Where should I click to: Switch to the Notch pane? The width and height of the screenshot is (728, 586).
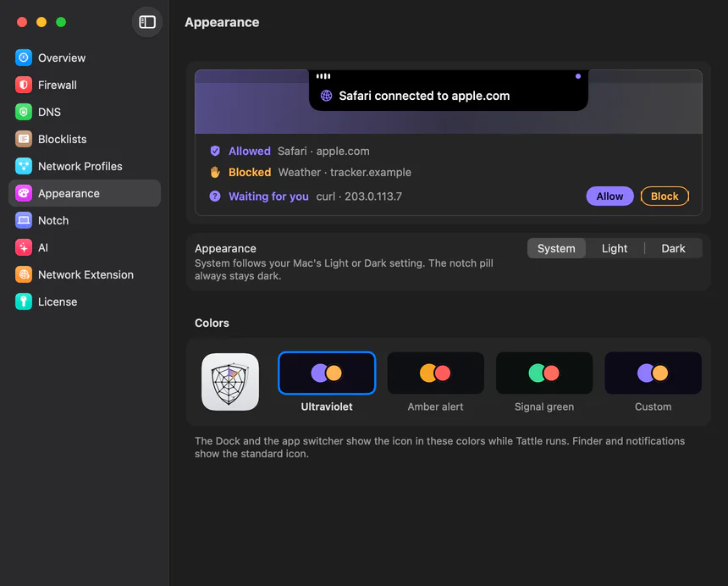tap(85, 220)
